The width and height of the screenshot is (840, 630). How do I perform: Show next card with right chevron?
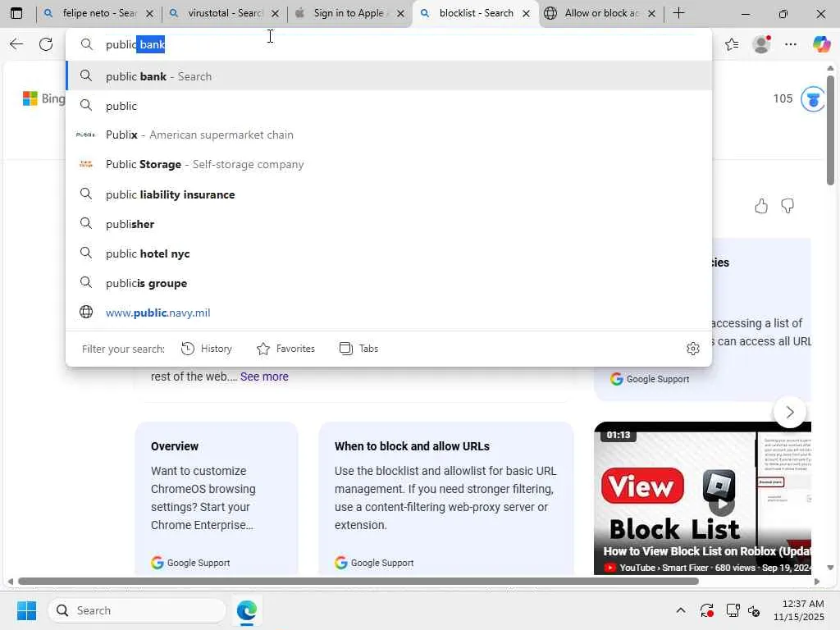pos(790,412)
